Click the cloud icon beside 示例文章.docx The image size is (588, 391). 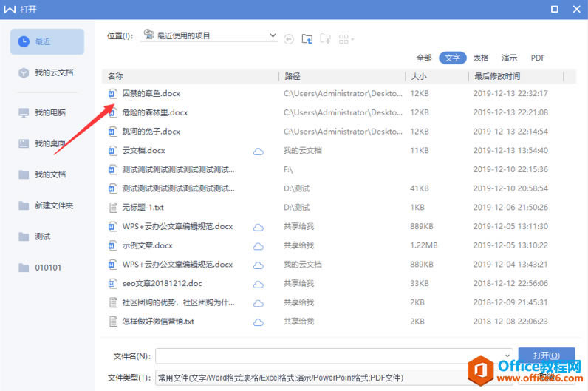[x=259, y=246]
